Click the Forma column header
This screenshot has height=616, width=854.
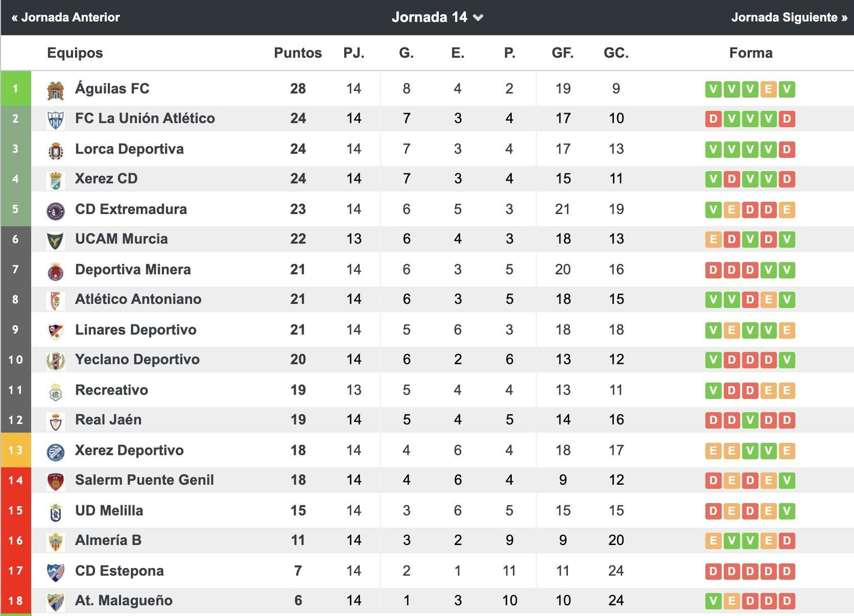point(750,53)
